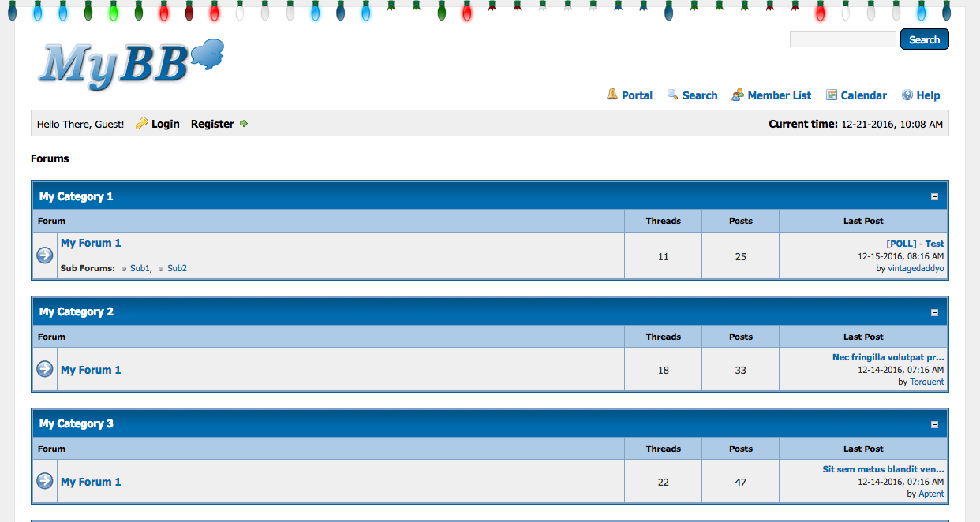Click the magnifier icon beside Search
The width and height of the screenshot is (980, 522).
672,95
